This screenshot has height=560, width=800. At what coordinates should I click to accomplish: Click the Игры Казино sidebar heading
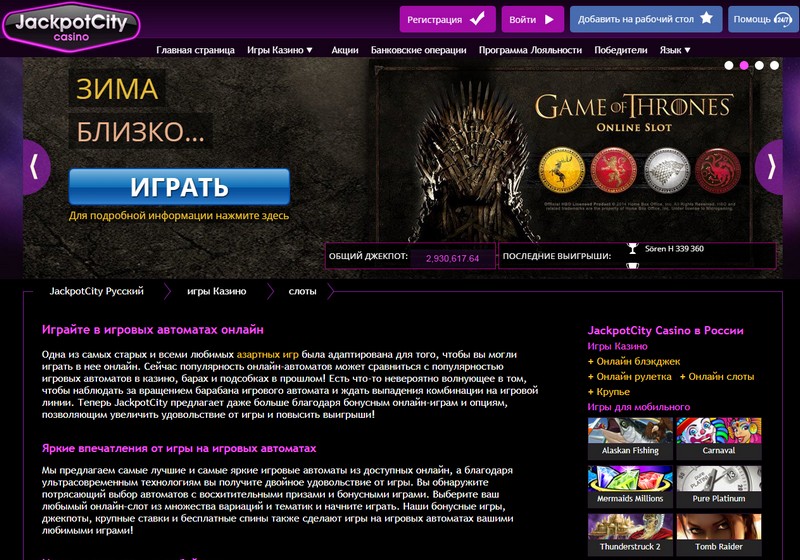point(617,346)
